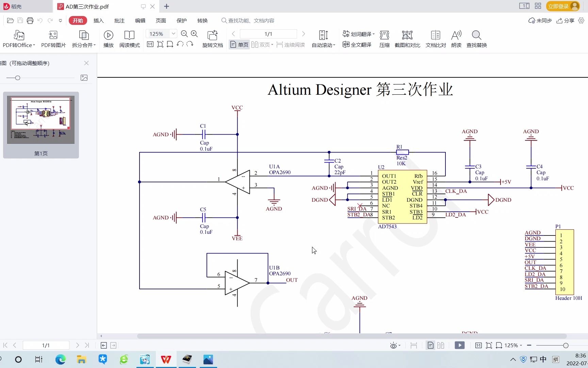This screenshot has height=368, width=588.
Task: Click the undo arrow icon
Action: point(40,21)
